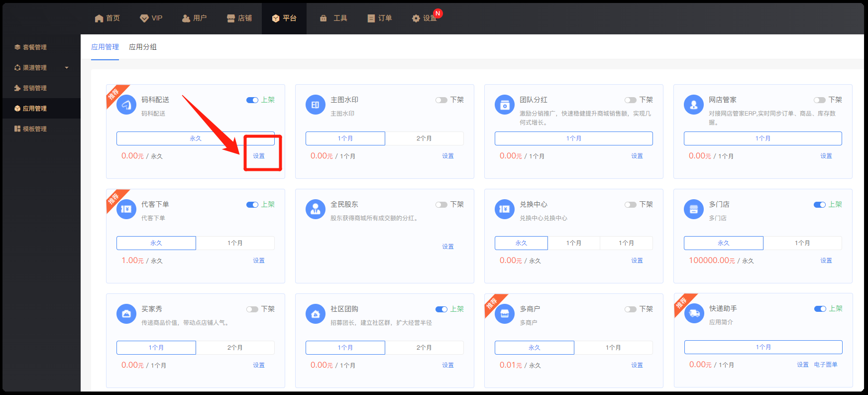
Task: Click the 社区团购 app icon
Action: coord(315,314)
